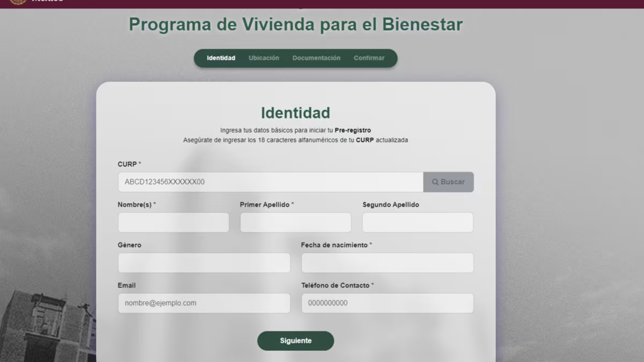644x362 pixels.
Task: Click the Teléfono de Contacto field
Action: click(x=387, y=303)
